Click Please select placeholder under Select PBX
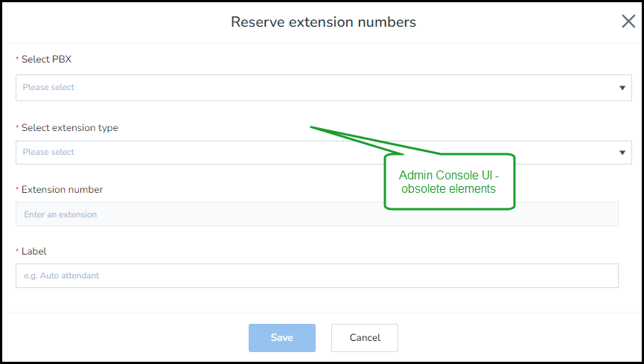This screenshot has width=644, height=364. 48,87
